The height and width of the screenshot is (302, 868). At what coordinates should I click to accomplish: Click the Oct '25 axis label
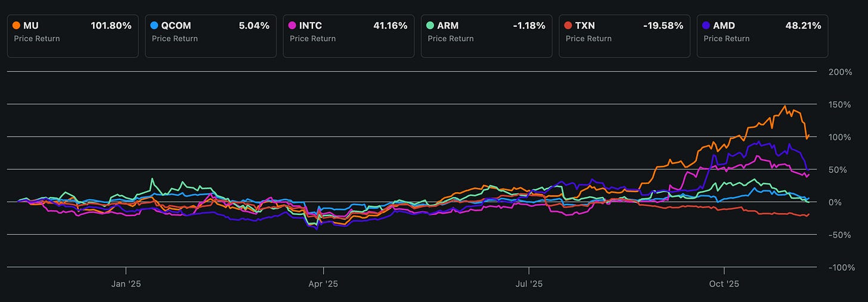723,283
